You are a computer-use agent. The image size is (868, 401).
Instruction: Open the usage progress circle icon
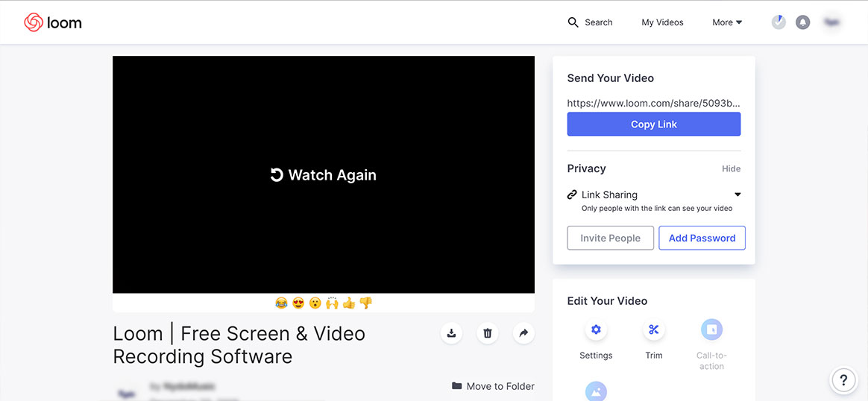tap(779, 22)
